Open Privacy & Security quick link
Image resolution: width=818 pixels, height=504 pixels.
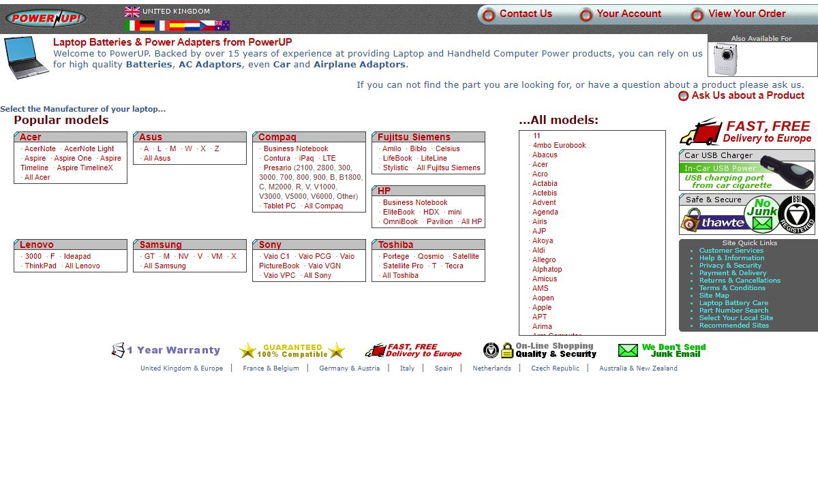(x=730, y=266)
